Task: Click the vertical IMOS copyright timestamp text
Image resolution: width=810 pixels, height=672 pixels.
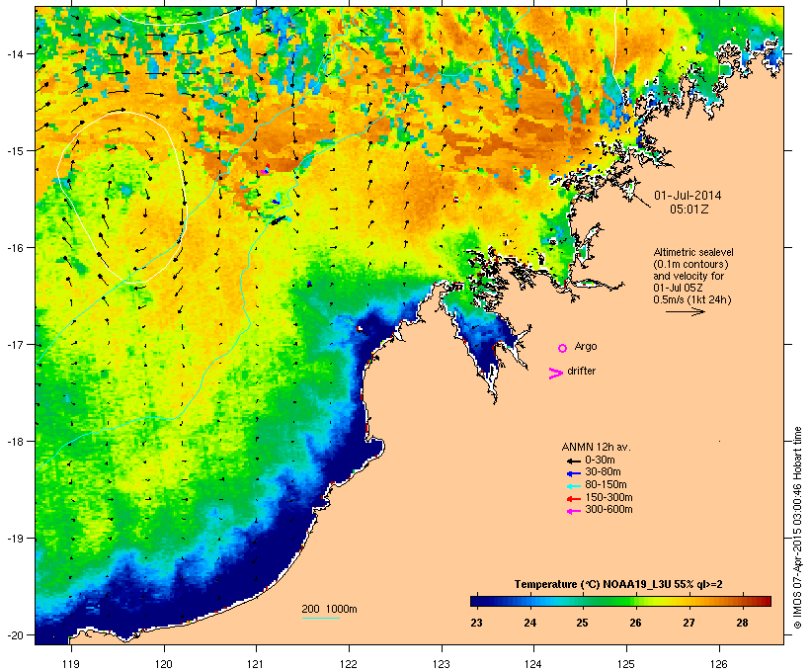Action: point(797,528)
